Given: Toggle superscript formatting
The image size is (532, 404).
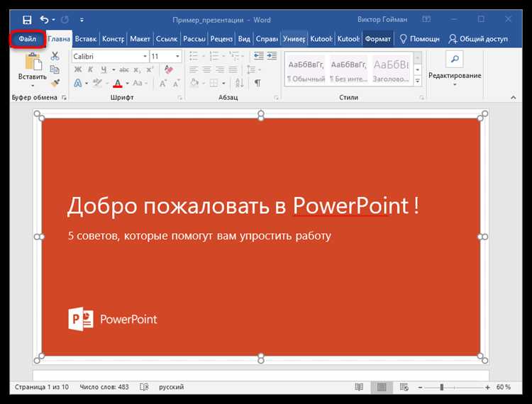Looking at the screenshot, I should point(150,70).
